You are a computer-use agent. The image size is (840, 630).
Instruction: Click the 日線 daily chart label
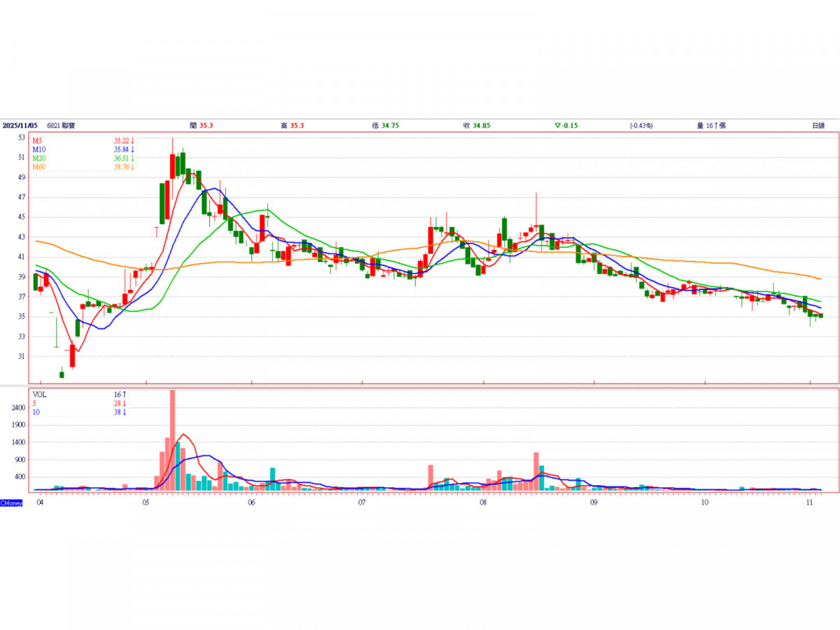coord(818,125)
